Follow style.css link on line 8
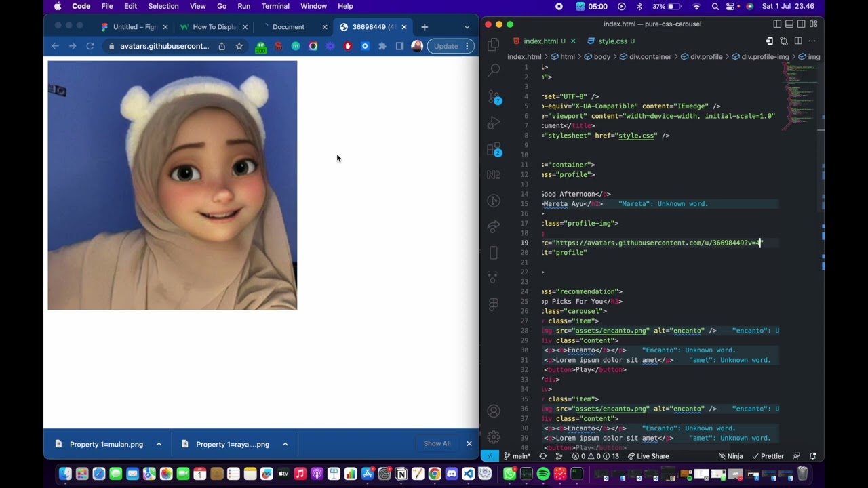Image resolution: width=868 pixels, height=488 pixels. click(x=637, y=136)
